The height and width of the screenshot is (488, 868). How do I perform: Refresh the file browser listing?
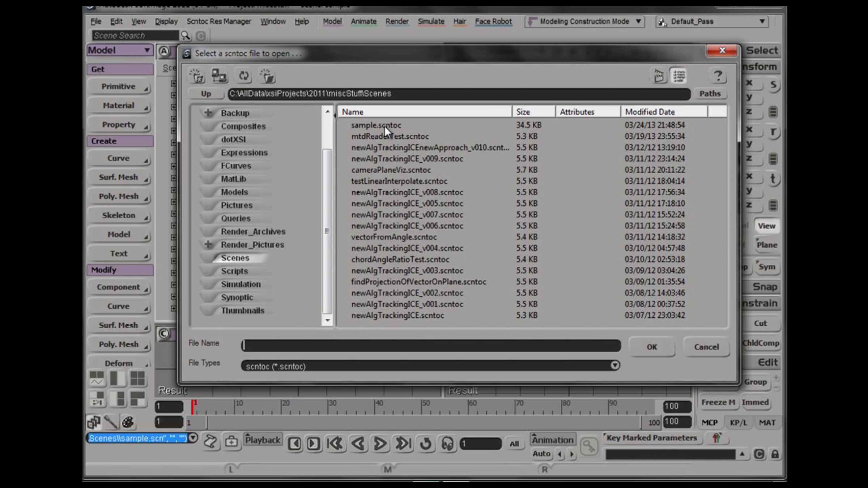pos(244,76)
